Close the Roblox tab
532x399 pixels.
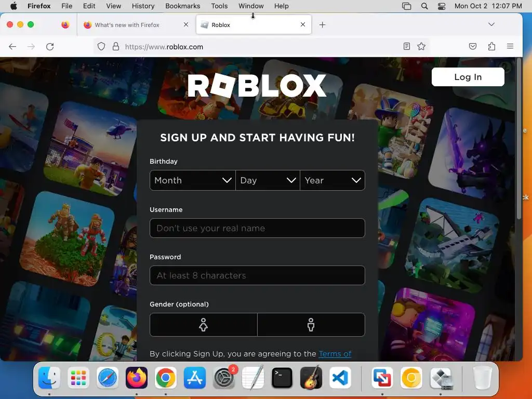click(x=303, y=24)
